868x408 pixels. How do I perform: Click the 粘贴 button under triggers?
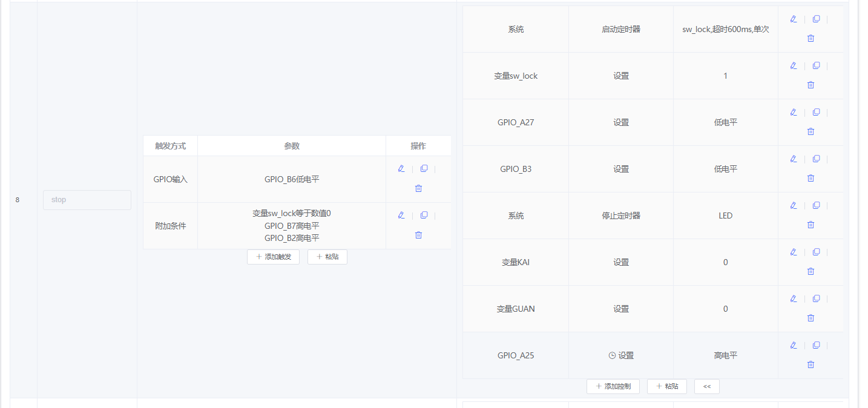(x=327, y=257)
